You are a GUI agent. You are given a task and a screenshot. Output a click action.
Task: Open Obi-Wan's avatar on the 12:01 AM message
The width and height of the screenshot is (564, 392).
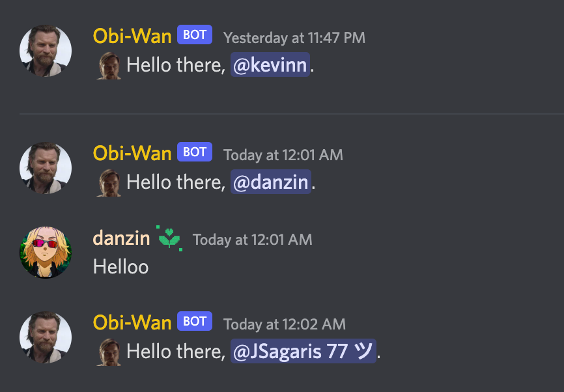point(46,168)
